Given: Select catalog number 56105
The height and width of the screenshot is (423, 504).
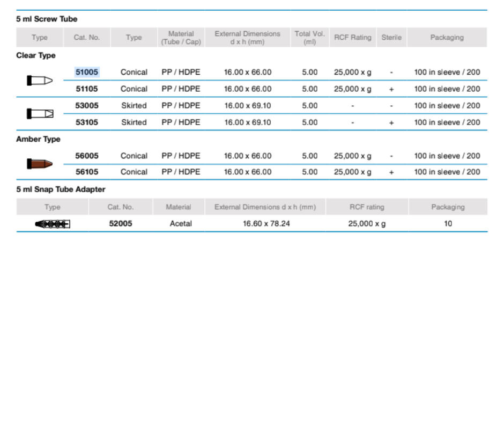Looking at the screenshot, I should 87,172.
